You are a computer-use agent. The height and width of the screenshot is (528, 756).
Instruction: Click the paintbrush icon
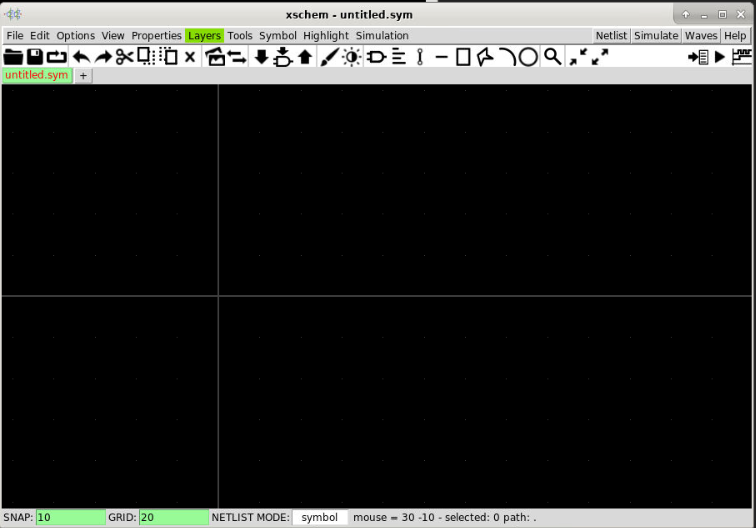point(329,57)
